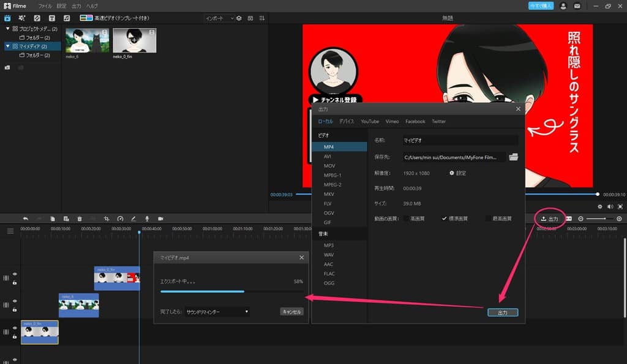Open the インポート dropdown
Screen dimensions: 627x364
coord(220,18)
